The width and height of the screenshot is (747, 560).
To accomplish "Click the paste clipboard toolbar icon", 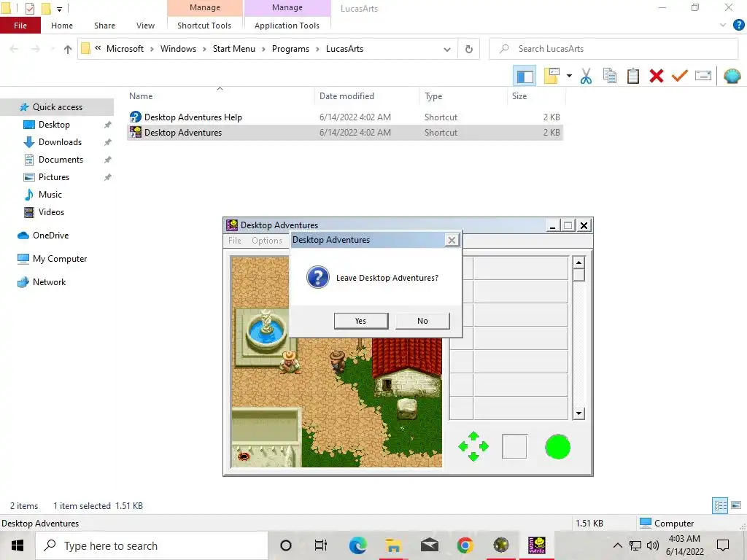I will (632, 76).
